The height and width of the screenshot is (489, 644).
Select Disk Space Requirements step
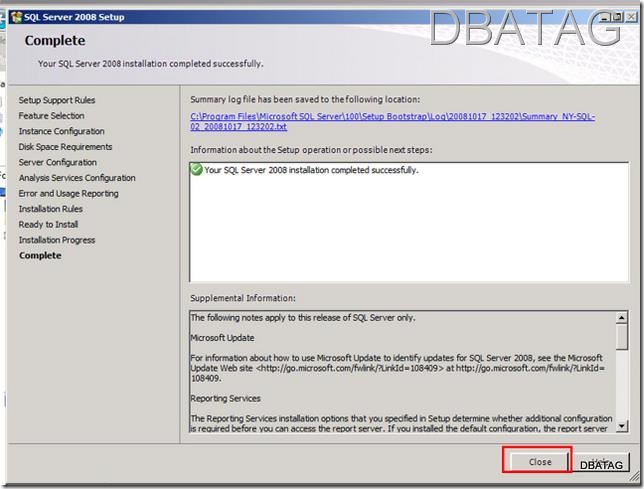pyautogui.click(x=65, y=147)
